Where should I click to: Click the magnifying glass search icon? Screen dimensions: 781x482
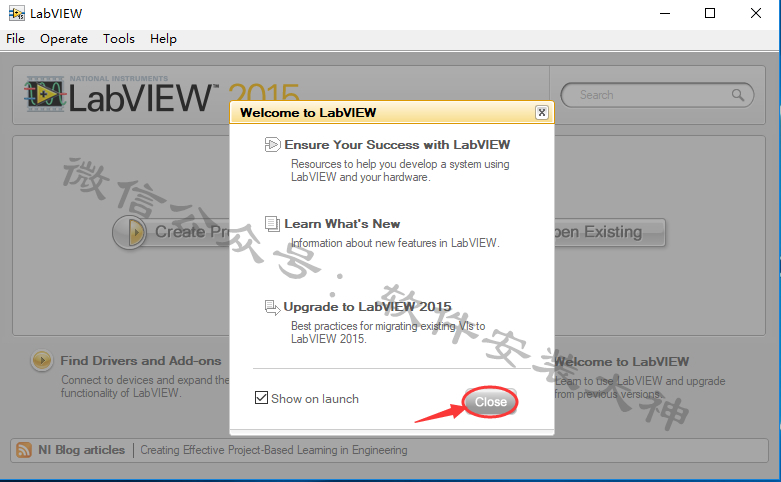pyautogui.click(x=738, y=95)
